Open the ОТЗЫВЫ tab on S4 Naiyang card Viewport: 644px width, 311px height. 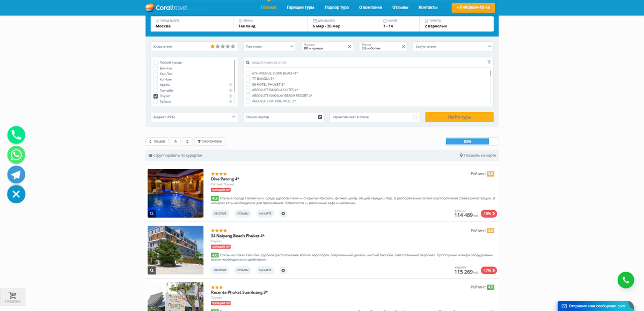click(243, 270)
